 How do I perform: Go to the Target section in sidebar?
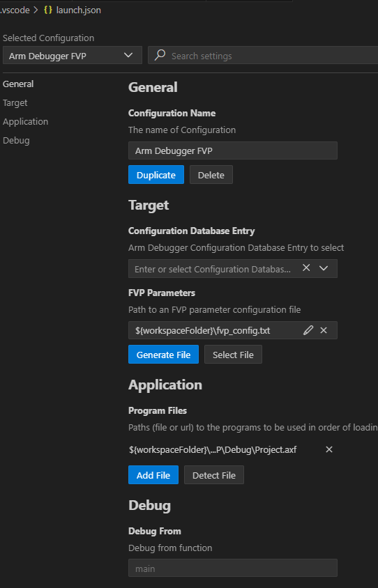(x=15, y=102)
